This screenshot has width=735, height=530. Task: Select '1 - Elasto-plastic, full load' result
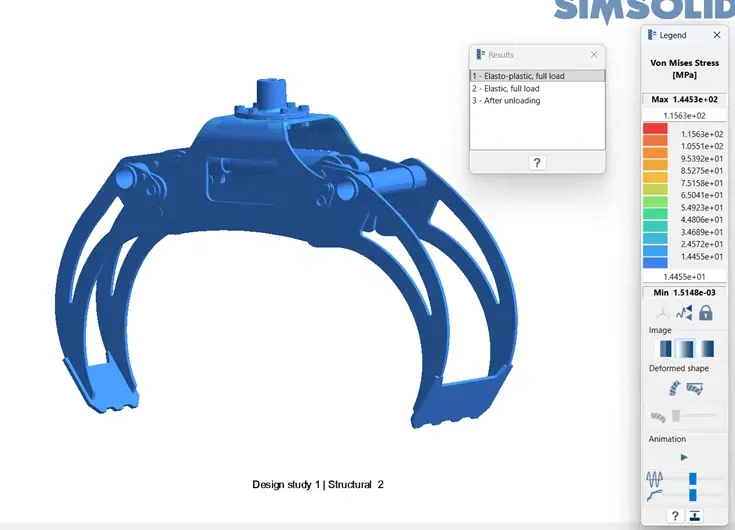point(537,76)
